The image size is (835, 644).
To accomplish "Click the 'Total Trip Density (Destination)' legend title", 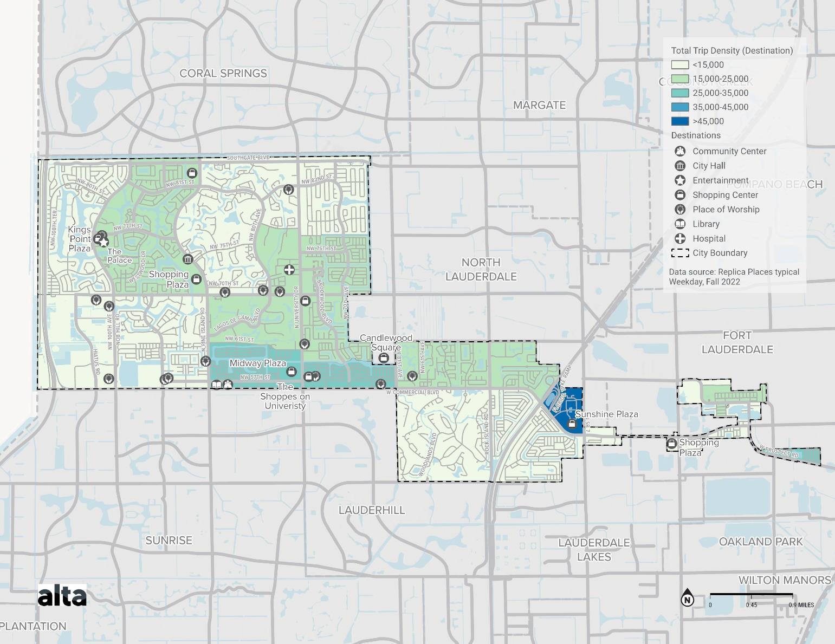I will (x=732, y=50).
